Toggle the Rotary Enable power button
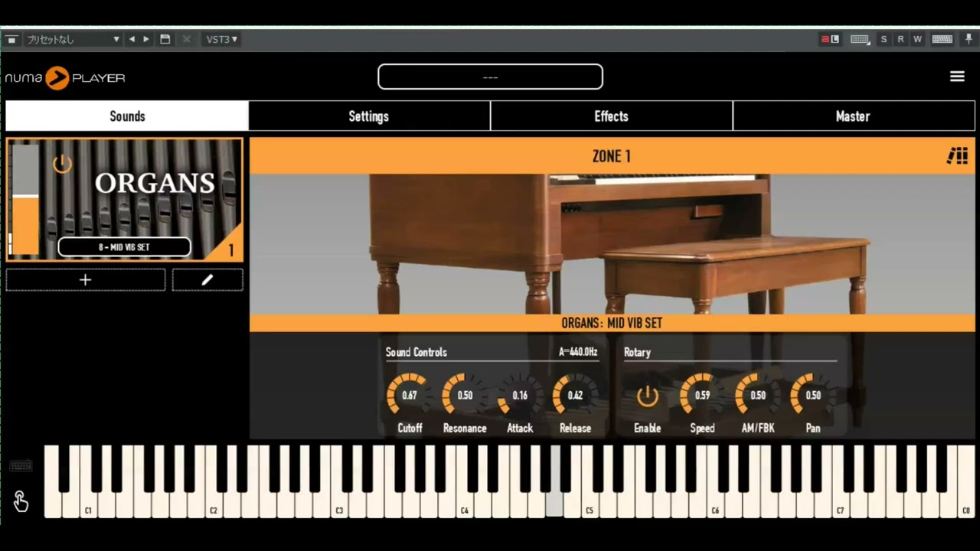 point(647,396)
